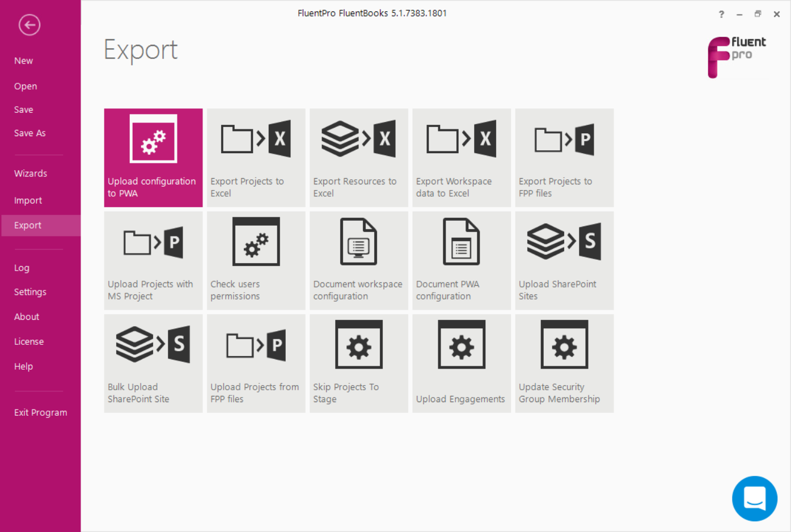Open Update Security Group Membership tile
The width and height of the screenshot is (791, 532).
click(x=564, y=363)
